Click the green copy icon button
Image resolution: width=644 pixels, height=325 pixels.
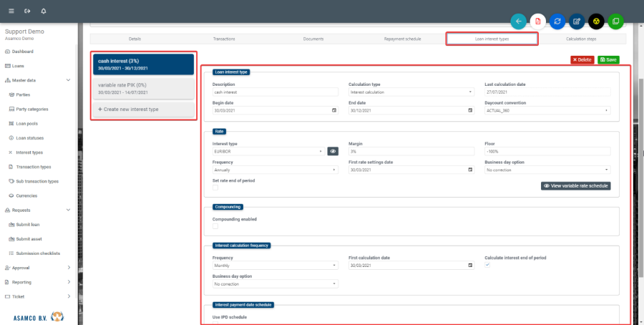[x=615, y=21]
